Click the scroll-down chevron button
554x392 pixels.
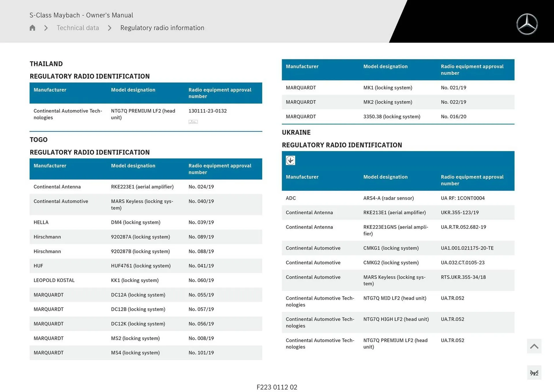point(534,373)
